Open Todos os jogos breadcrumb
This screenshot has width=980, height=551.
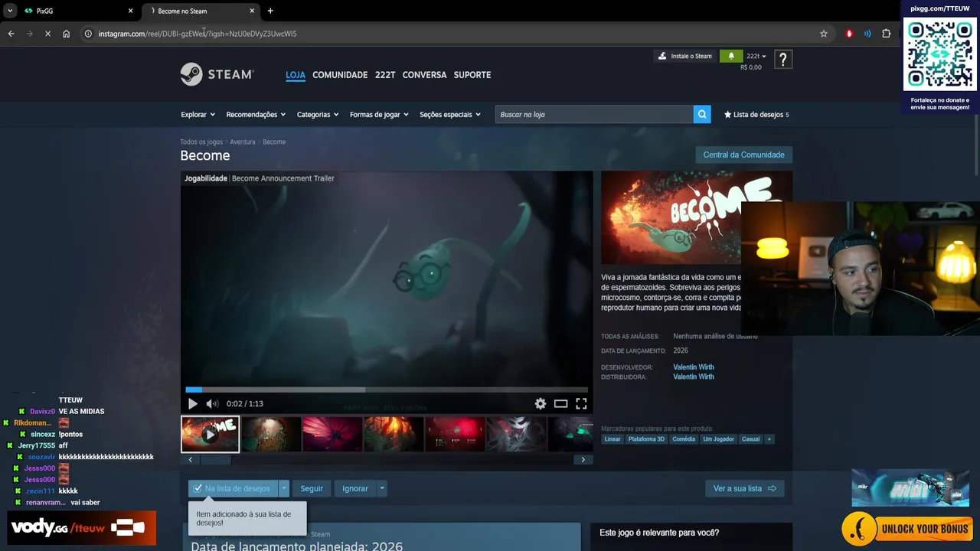201,142
